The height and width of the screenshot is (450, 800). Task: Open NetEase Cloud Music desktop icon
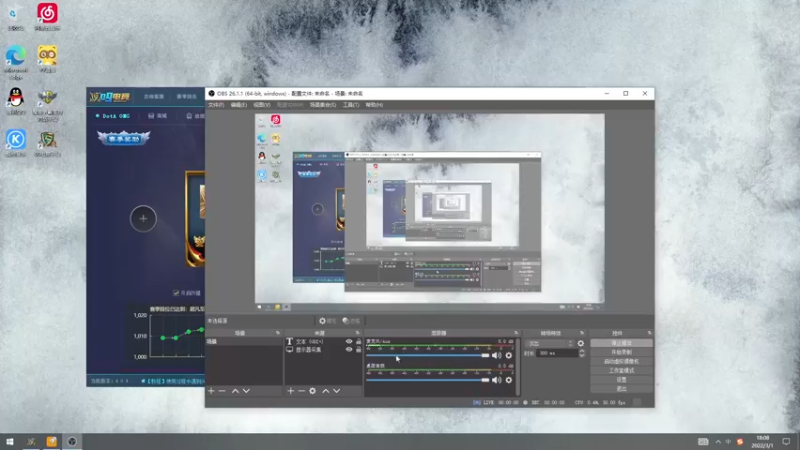tap(47, 17)
